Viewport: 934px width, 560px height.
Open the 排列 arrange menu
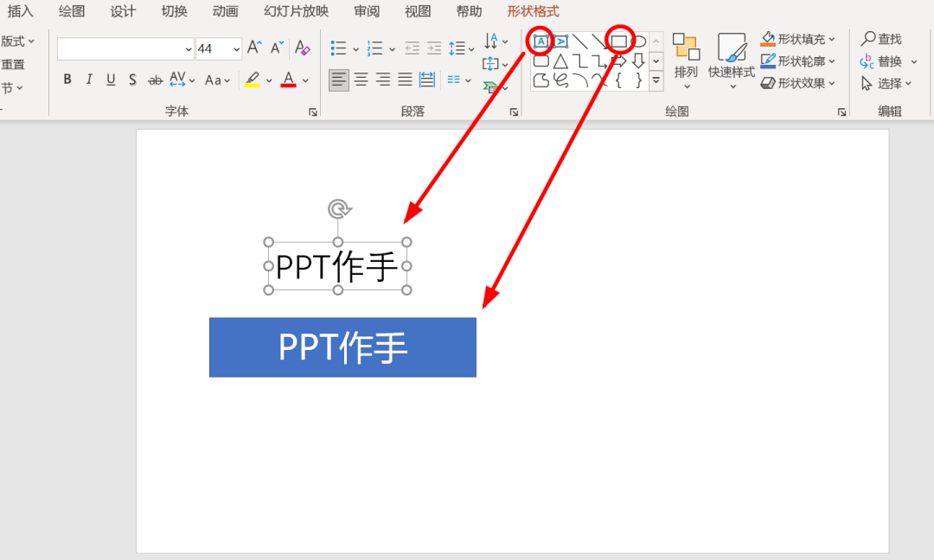[686, 61]
